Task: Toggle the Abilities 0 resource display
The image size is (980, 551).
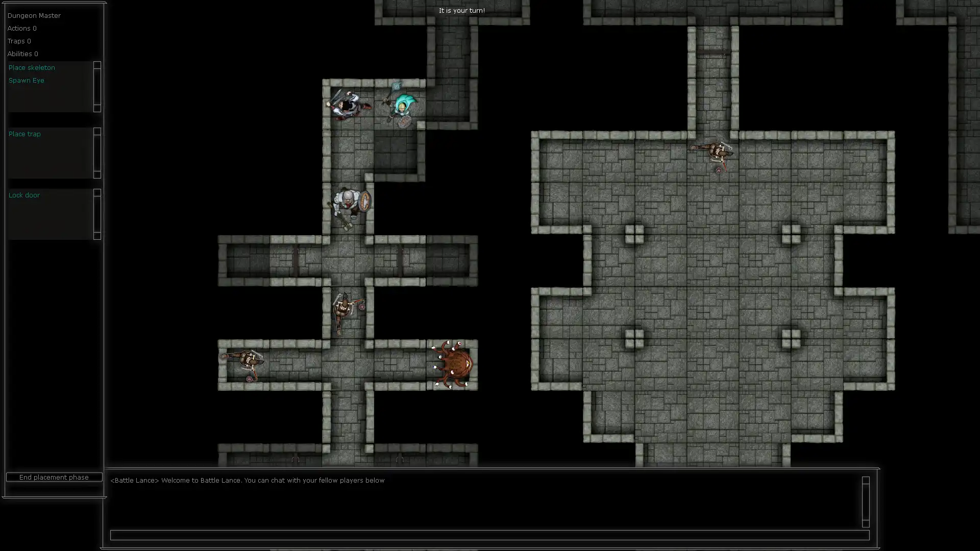Action: 22,53
